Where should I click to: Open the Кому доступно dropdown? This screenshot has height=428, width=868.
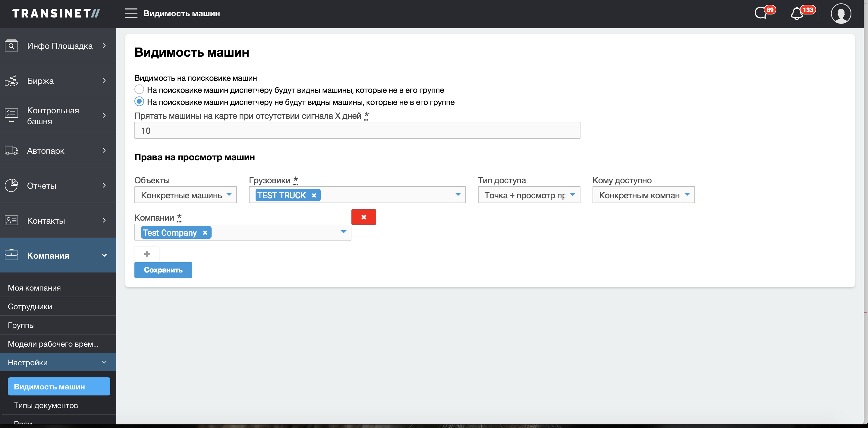pos(643,195)
